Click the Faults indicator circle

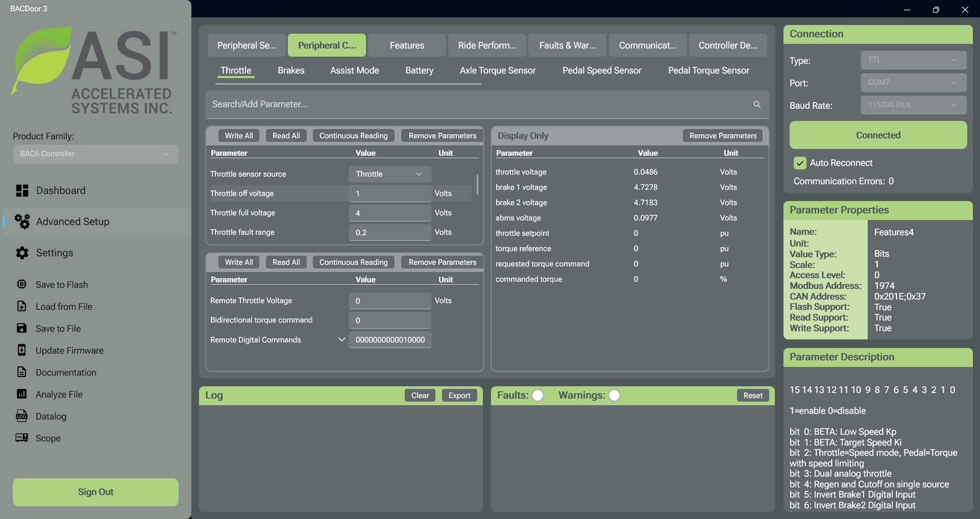[537, 396]
